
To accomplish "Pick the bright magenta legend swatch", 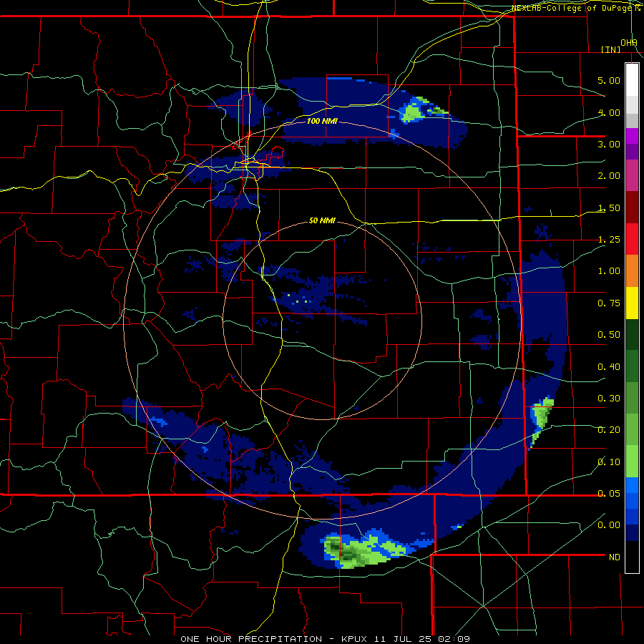I will pyautogui.click(x=632, y=136).
